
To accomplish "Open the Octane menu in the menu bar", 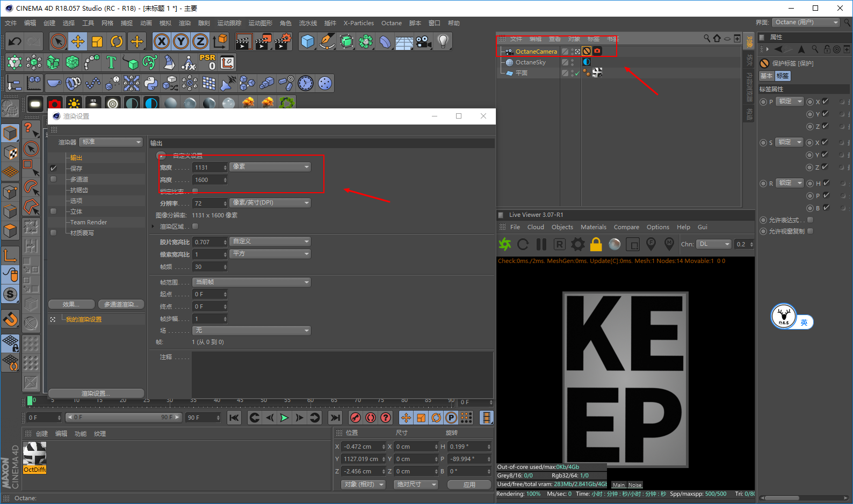I will [391, 23].
